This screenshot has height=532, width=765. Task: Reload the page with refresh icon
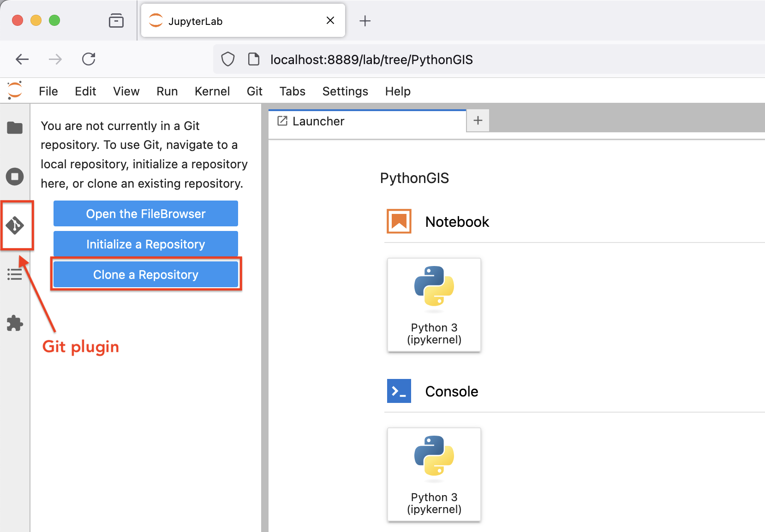point(89,59)
